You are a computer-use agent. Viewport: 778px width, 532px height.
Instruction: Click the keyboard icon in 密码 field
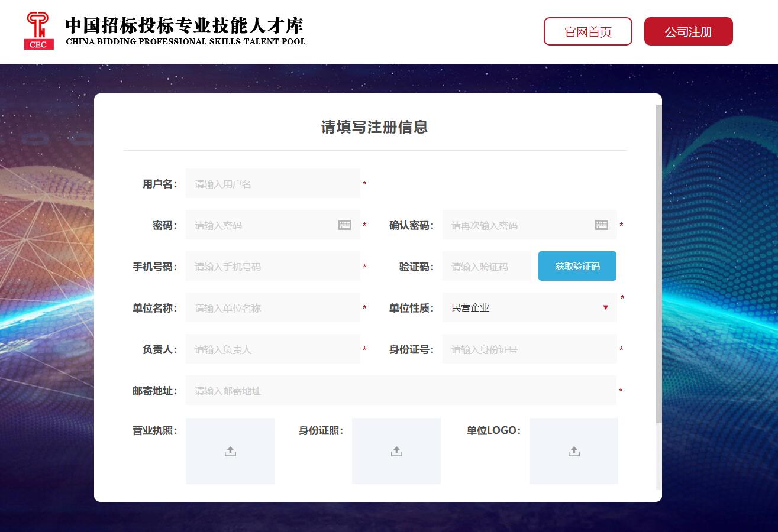[345, 225]
